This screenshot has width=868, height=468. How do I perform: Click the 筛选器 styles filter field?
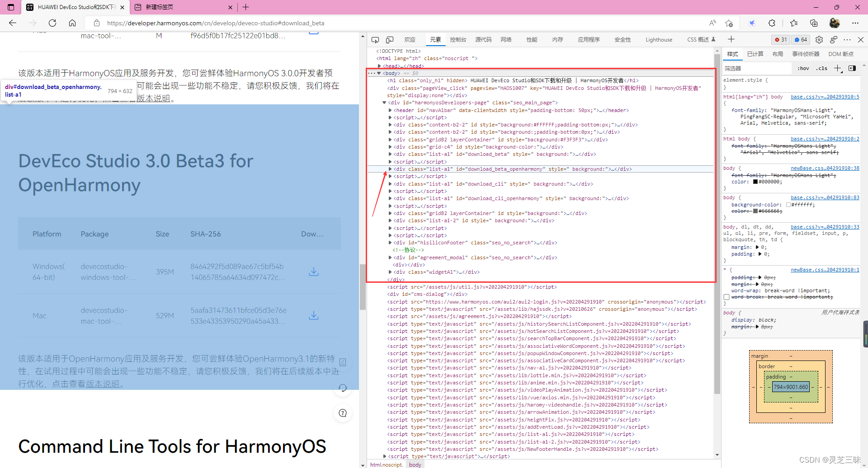tap(757, 68)
